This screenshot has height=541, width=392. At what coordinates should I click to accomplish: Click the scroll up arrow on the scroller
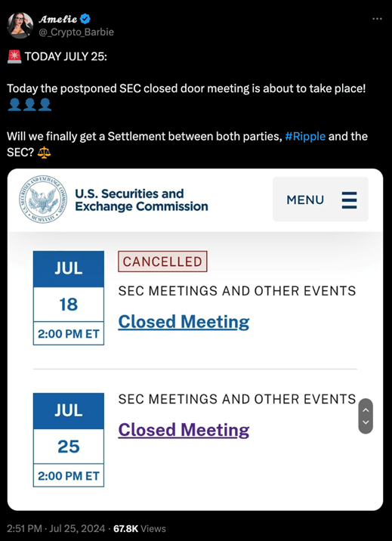click(x=366, y=410)
